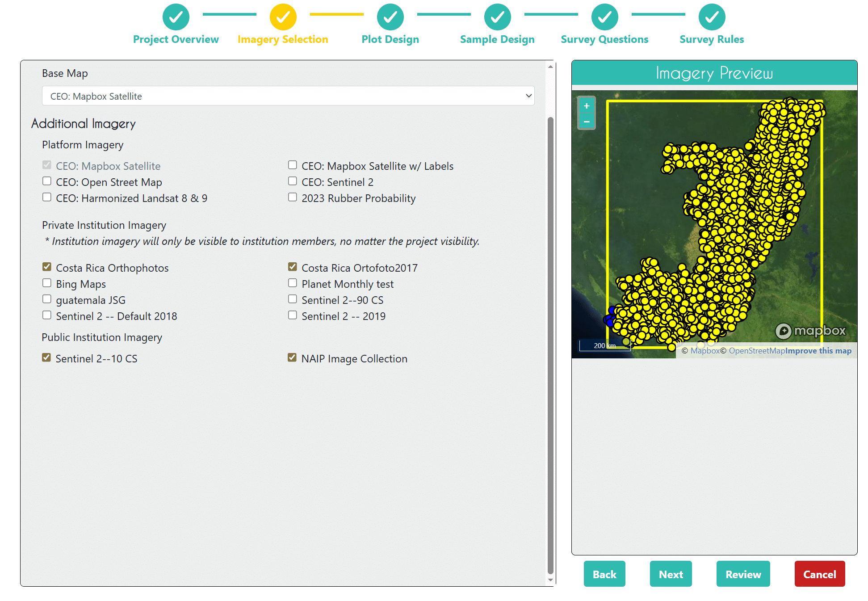This screenshot has width=868, height=601.
Task: Cancel the project setup
Action: click(x=819, y=574)
